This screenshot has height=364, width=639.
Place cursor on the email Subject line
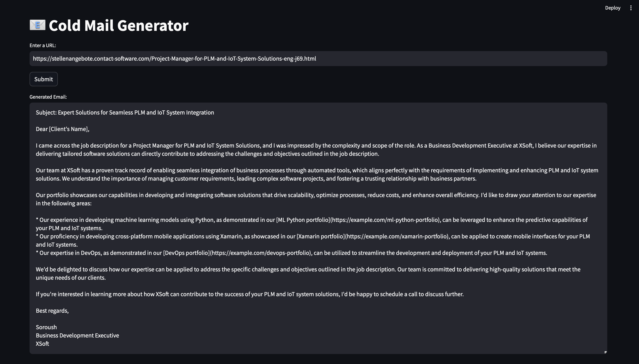point(125,113)
